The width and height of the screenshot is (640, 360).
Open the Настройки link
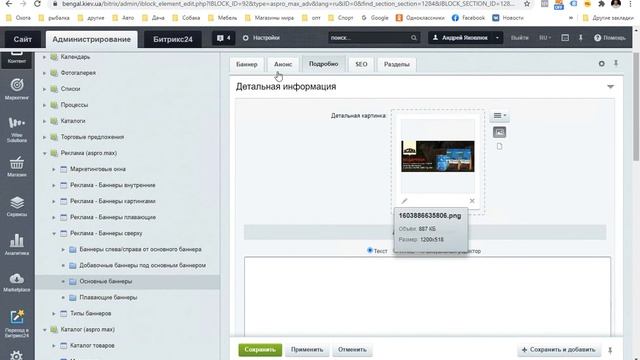(x=261, y=38)
